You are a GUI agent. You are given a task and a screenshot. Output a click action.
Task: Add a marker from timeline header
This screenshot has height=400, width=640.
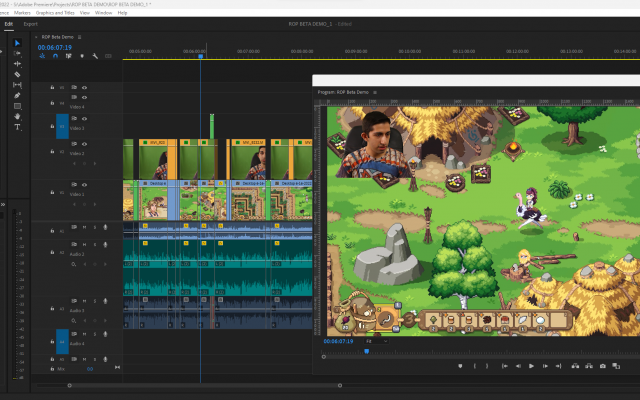tap(82, 56)
